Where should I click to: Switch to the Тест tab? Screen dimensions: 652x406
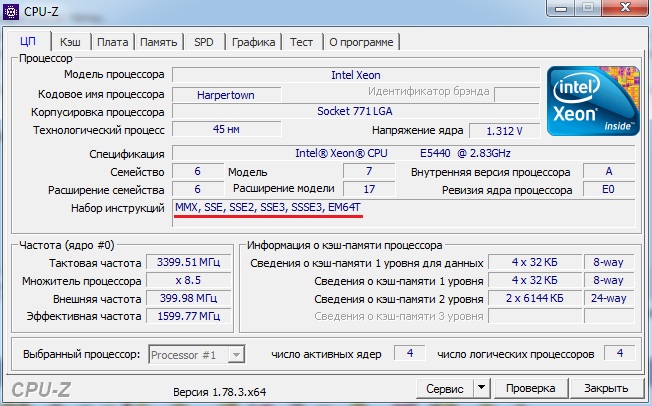pos(301,42)
